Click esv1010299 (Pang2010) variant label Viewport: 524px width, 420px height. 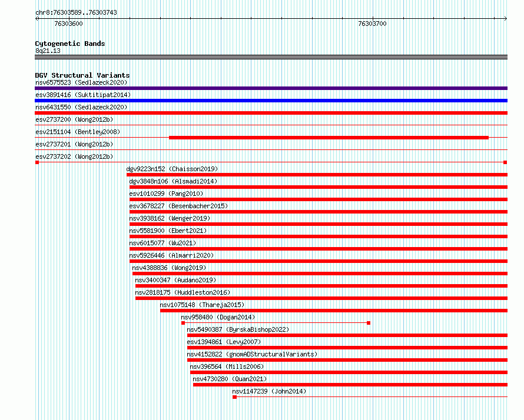coord(166,194)
